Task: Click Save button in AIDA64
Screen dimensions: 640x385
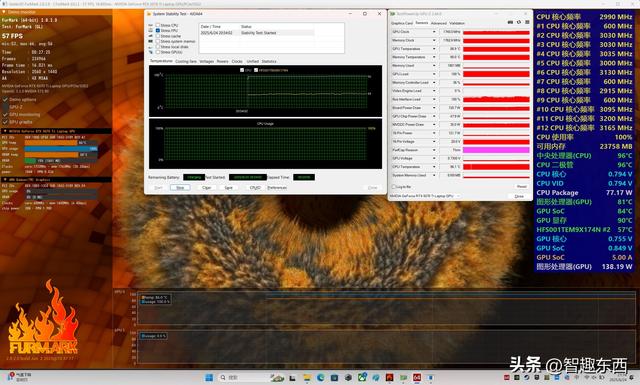Action: click(229, 188)
